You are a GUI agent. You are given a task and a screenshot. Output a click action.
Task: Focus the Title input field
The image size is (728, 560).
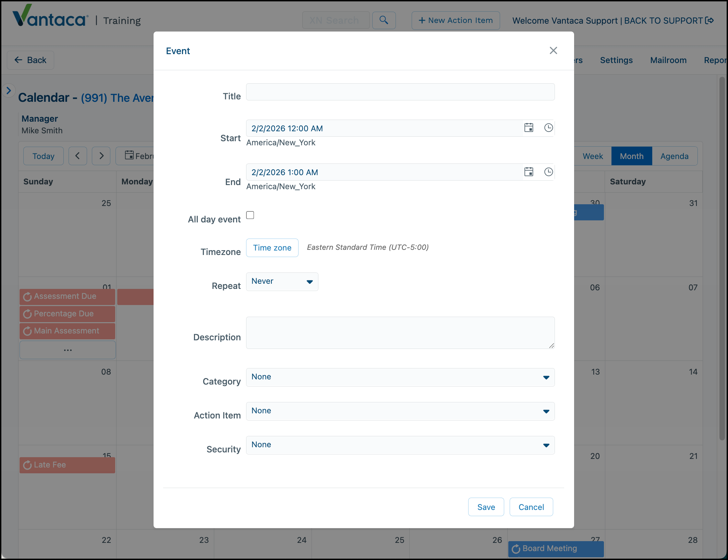(400, 92)
